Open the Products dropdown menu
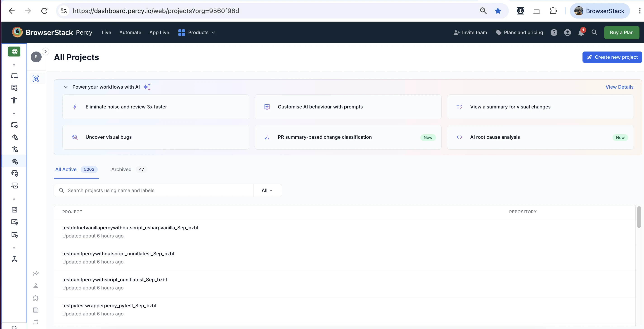The image size is (644, 329). 197,33
